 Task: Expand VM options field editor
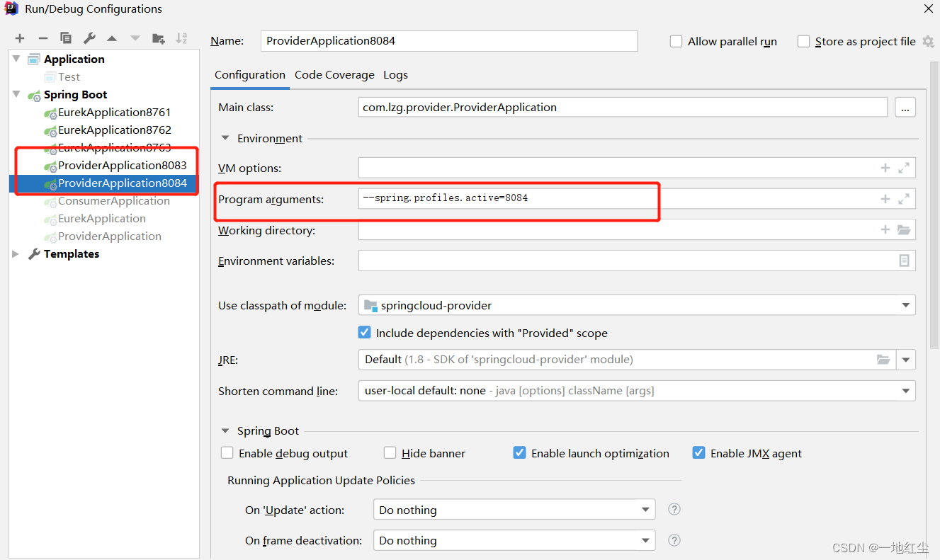(904, 168)
